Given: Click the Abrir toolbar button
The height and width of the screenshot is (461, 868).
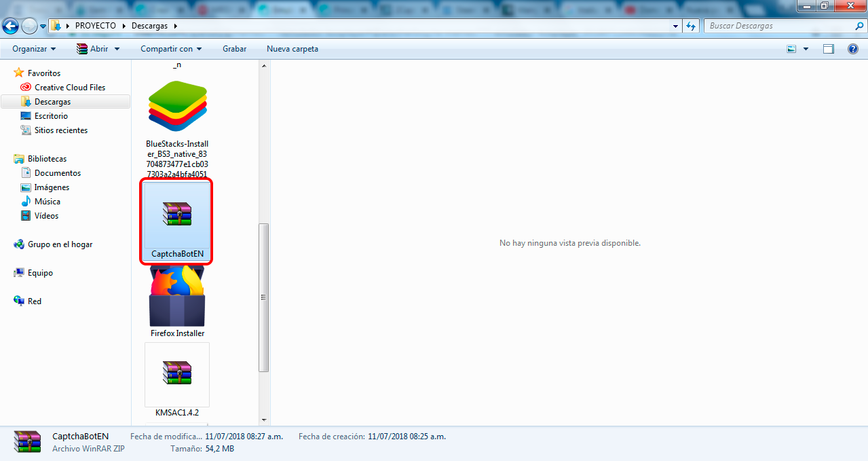Looking at the screenshot, I should coord(92,49).
